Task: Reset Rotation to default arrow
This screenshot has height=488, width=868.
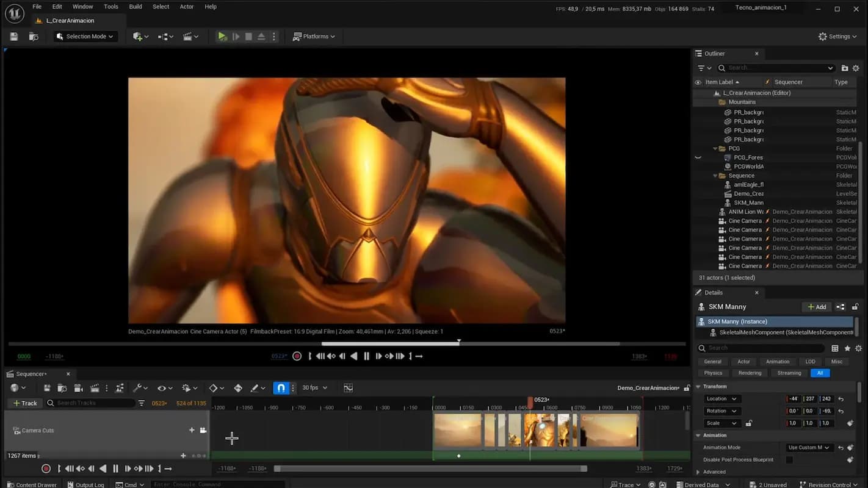Action: (841, 411)
